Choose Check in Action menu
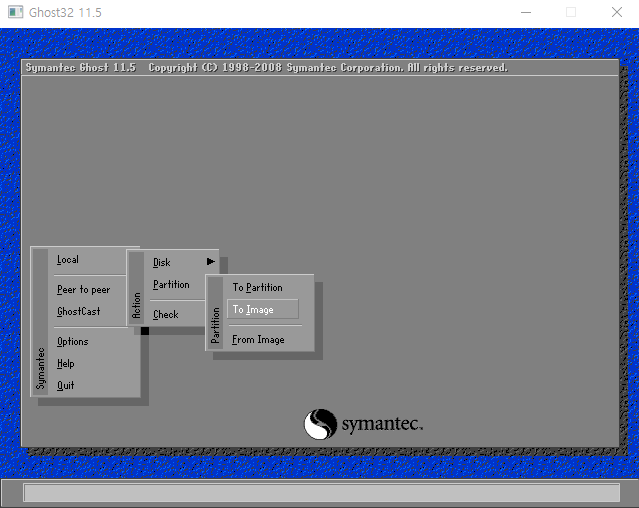This screenshot has height=508, width=639. point(166,314)
